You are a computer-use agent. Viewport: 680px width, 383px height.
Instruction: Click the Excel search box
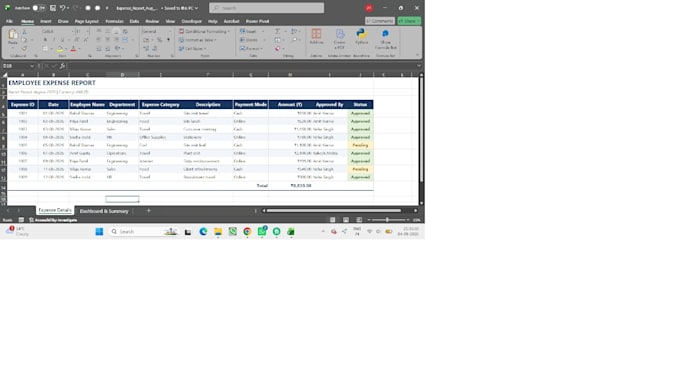[x=266, y=8]
